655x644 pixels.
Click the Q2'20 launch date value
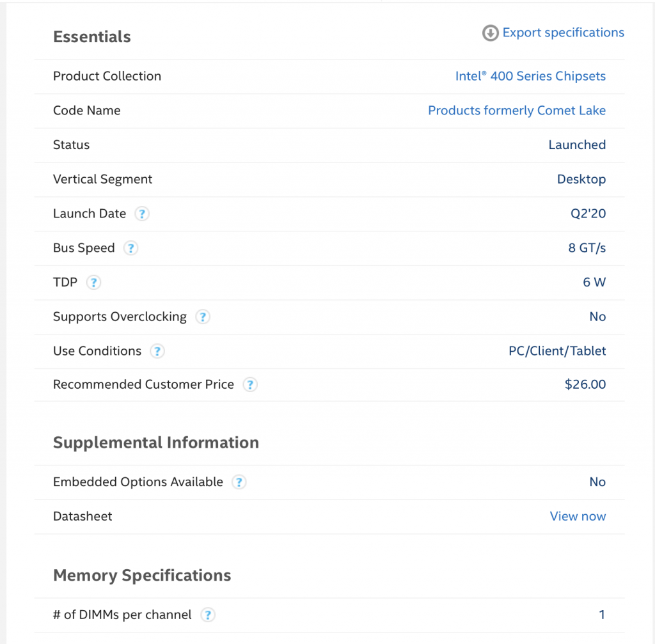pyautogui.click(x=588, y=214)
